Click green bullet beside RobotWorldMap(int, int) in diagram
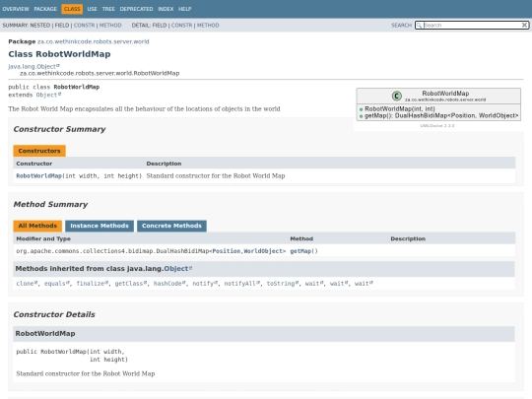The image size is (532, 399). point(361,109)
